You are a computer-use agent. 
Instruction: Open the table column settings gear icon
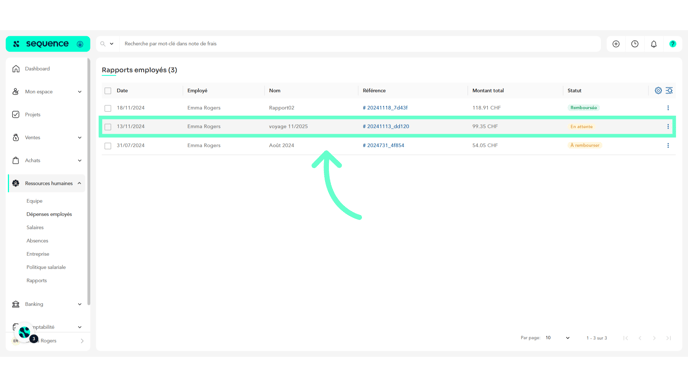658,90
